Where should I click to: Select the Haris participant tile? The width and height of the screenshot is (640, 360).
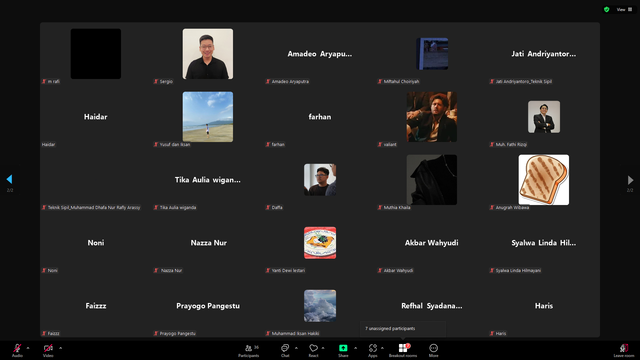click(x=544, y=306)
